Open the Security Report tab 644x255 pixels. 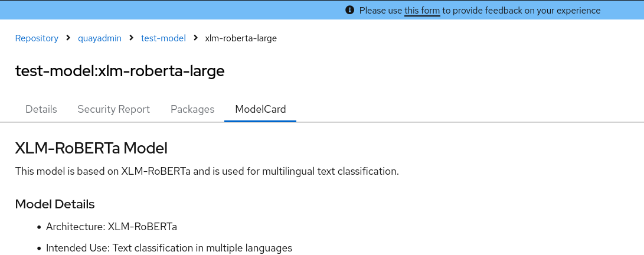point(114,109)
